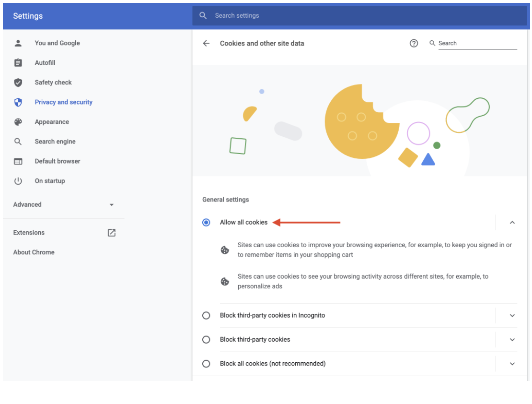Image resolution: width=532 pixels, height=404 pixels.
Task: Open the help question mark icon
Action: click(414, 43)
